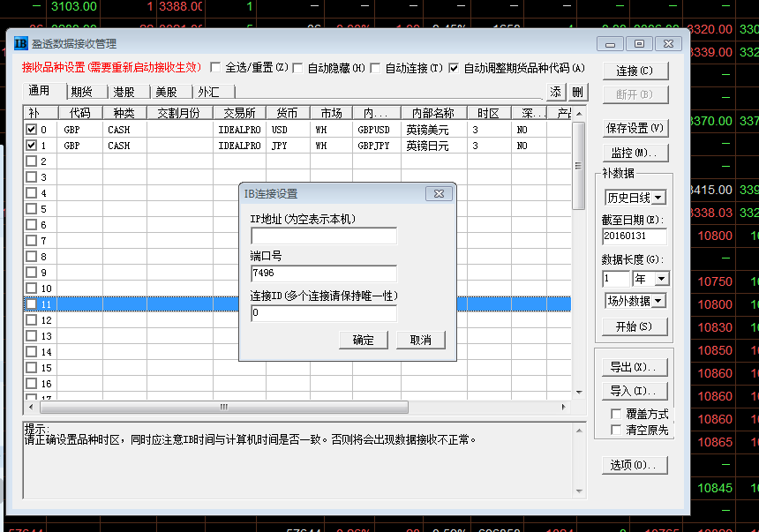Click the IP地址 input field
The width and height of the screenshot is (759, 532).
324,236
